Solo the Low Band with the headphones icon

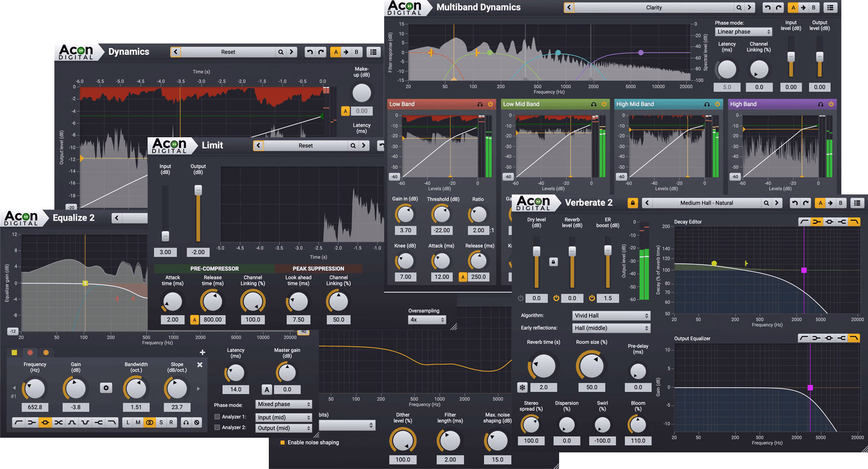(480, 104)
